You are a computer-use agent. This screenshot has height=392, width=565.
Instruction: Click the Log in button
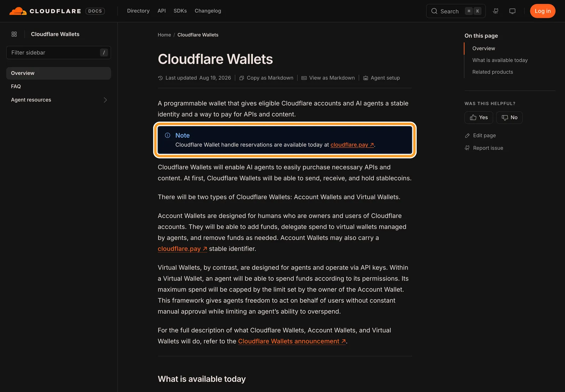coord(543,11)
